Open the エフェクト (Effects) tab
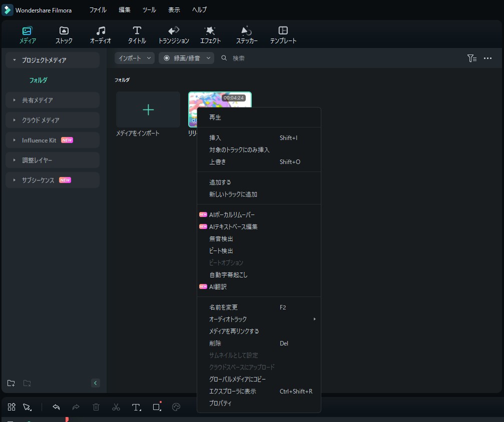Screen dimensions: 504x422 [210, 35]
